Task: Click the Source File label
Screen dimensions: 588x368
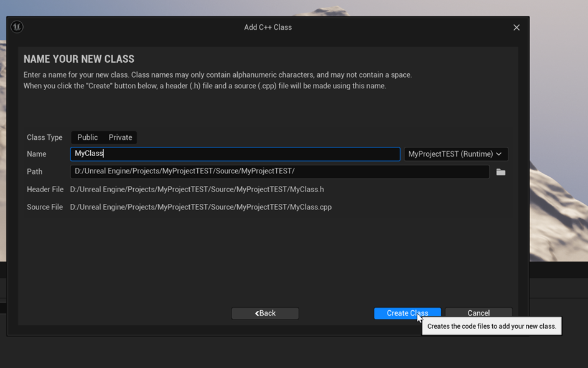Action: pyautogui.click(x=45, y=207)
